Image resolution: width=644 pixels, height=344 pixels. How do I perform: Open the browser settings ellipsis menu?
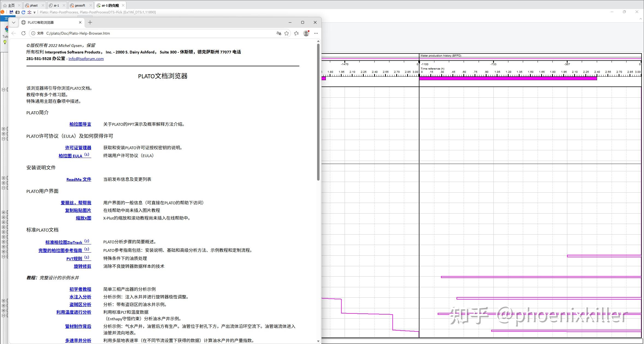(316, 33)
